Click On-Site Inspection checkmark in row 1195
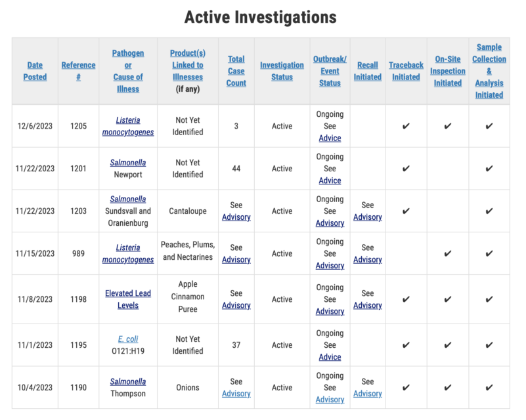The image size is (526, 420). click(447, 345)
